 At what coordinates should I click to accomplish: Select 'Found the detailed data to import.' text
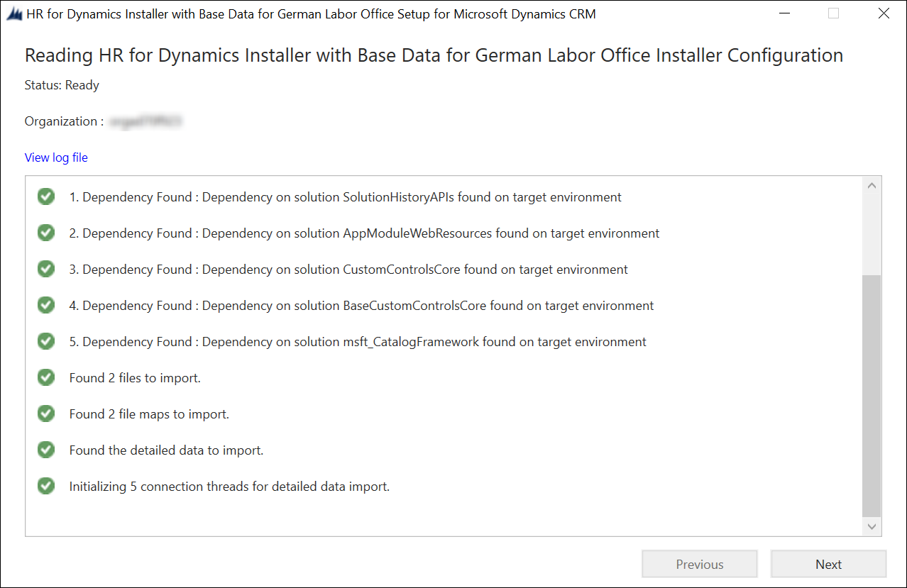coord(166,450)
